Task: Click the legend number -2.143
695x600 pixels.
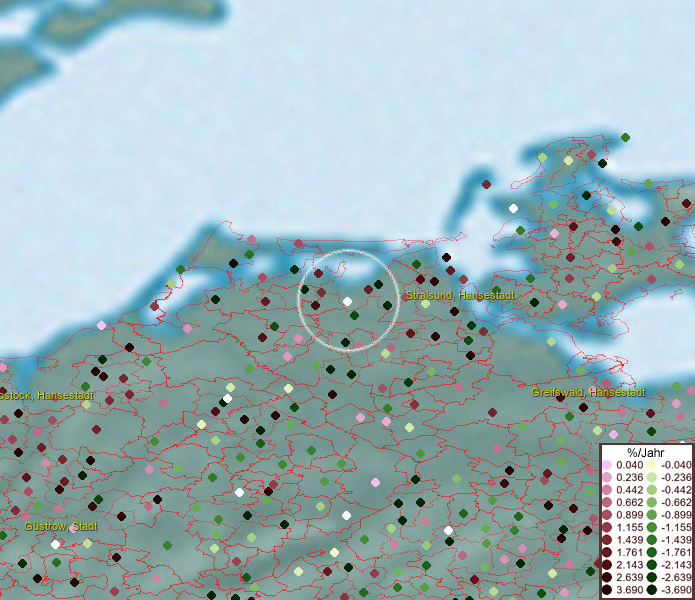Action: tap(676, 565)
